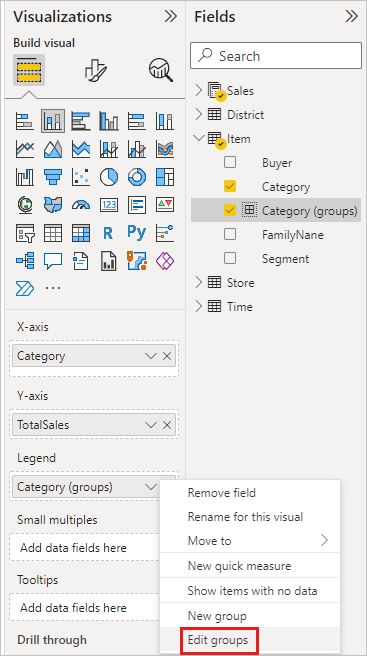Image resolution: width=367 pixels, height=656 pixels.
Task: Select the Smart narrative visual
Action: [x=81, y=261]
